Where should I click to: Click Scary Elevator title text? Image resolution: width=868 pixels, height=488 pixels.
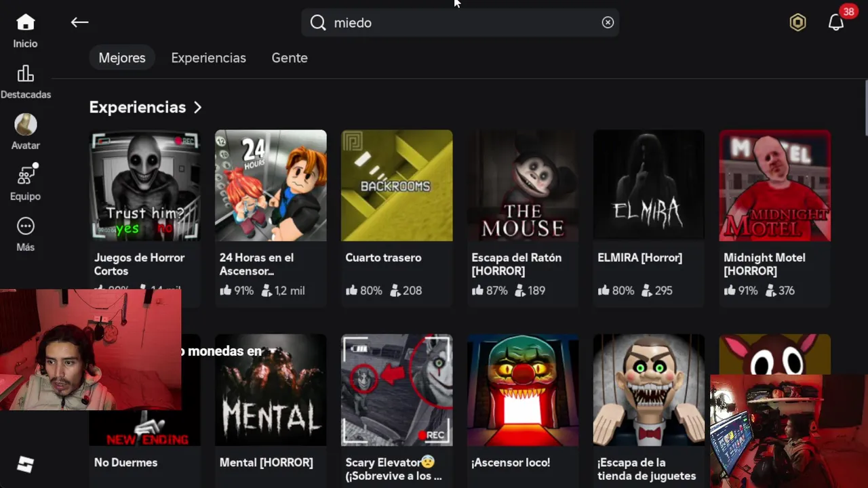pyautogui.click(x=393, y=469)
